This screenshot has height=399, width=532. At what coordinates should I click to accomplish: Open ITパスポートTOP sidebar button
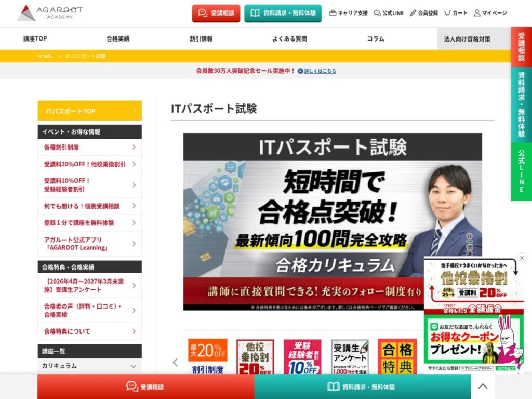pos(89,111)
